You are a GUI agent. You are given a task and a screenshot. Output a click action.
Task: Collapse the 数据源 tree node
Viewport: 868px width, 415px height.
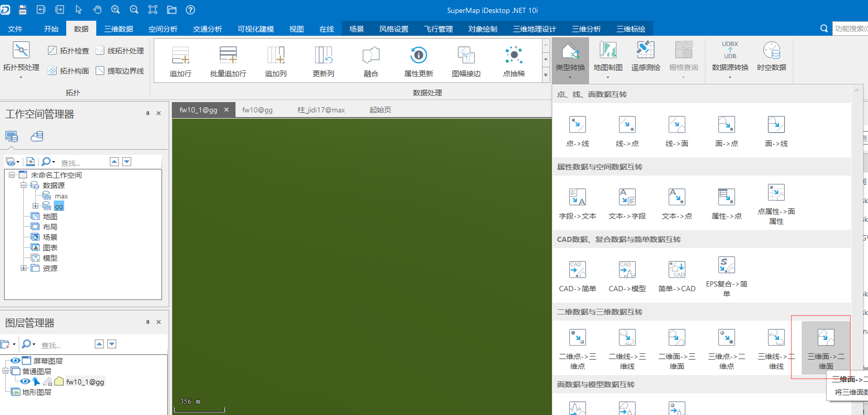23,185
